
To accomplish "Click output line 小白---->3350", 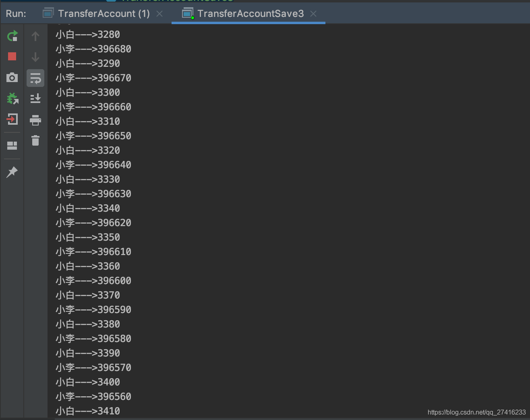I will (x=88, y=237).
